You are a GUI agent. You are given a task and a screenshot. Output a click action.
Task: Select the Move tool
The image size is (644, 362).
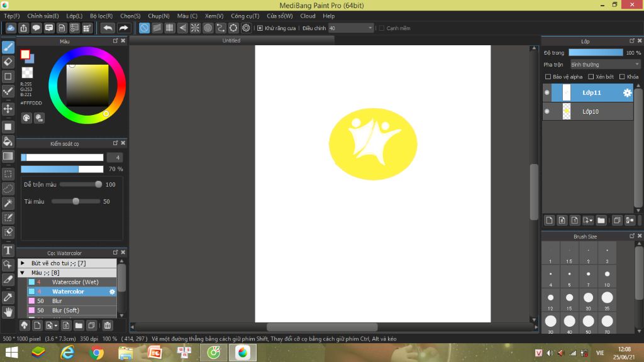coord(8,109)
